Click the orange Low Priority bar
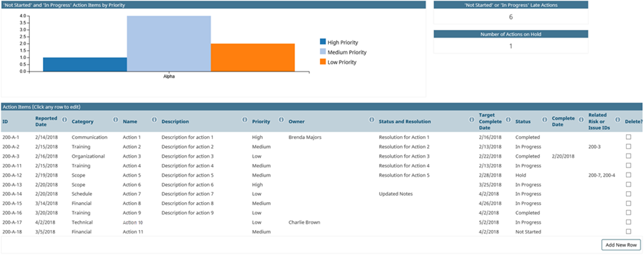The width and height of the screenshot is (644, 255). [x=253, y=58]
